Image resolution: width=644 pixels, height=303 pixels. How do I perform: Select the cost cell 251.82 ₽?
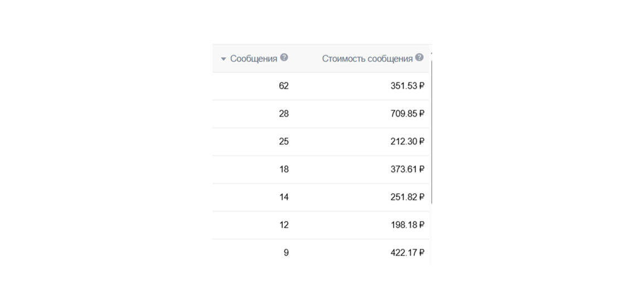click(407, 197)
